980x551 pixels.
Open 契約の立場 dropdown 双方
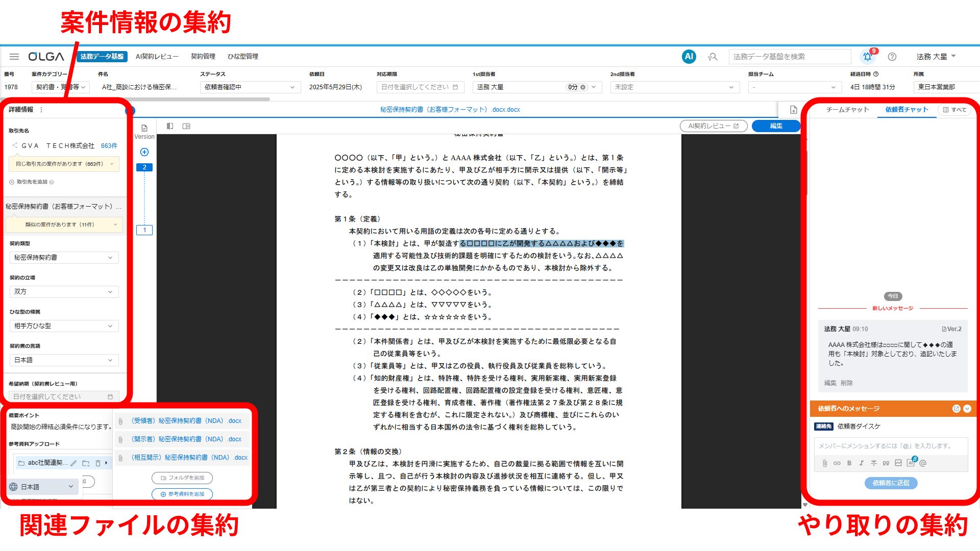(64, 292)
